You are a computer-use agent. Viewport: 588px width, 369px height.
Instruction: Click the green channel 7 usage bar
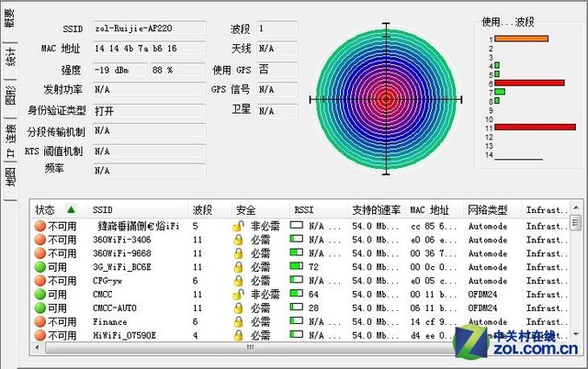click(x=500, y=92)
